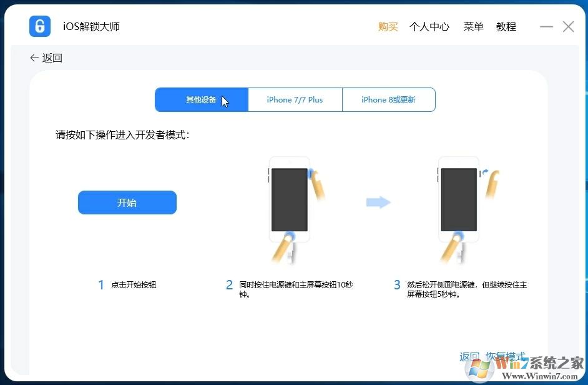This screenshot has height=385, width=588.
Task: Click the iOS解锁大师 app logo icon
Action: [x=39, y=26]
